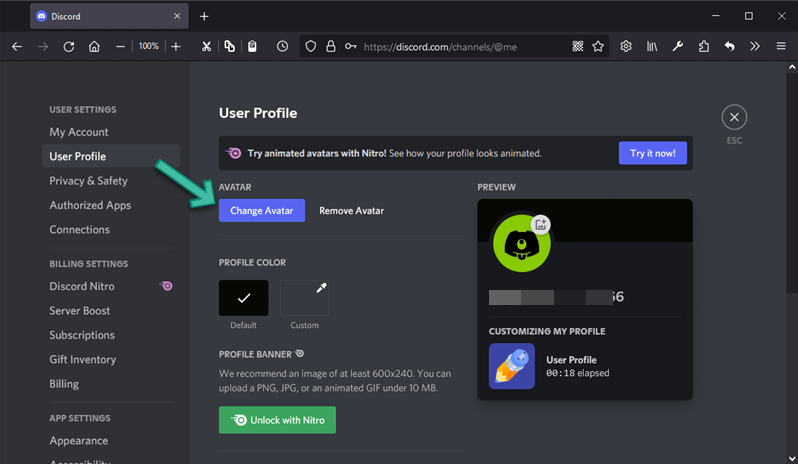Bookmark this page with the star icon
The height and width of the screenshot is (464, 798).
598,47
